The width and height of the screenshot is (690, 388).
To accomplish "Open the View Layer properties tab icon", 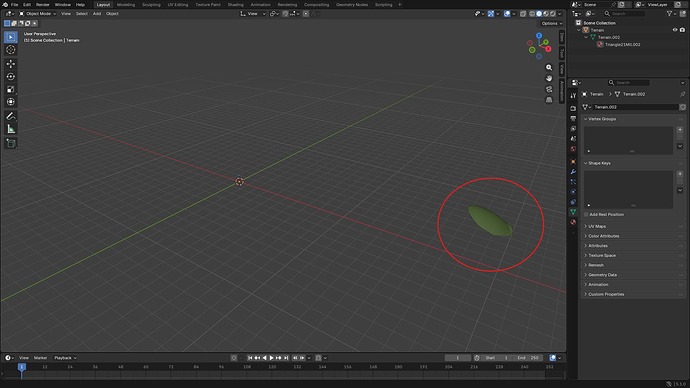I will (573, 128).
